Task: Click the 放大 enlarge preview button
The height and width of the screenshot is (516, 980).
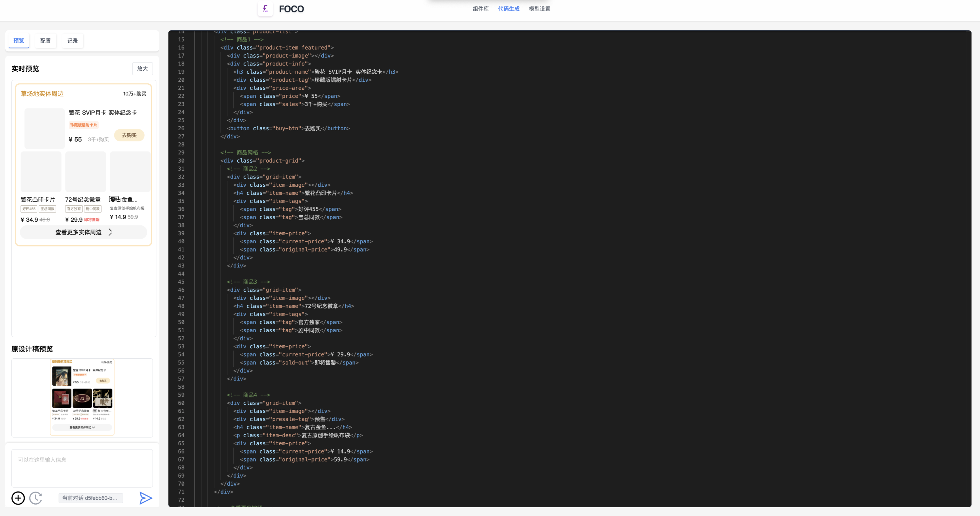Action: click(142, 68)
